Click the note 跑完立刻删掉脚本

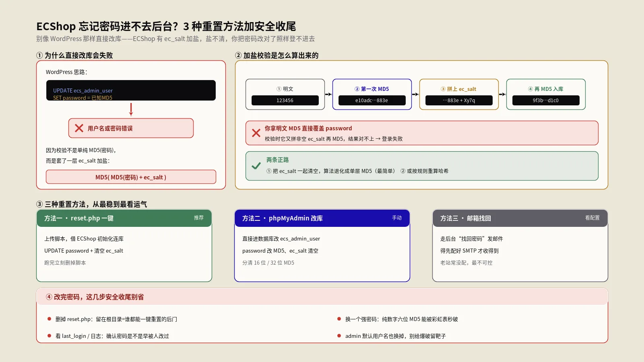(65, 263)
